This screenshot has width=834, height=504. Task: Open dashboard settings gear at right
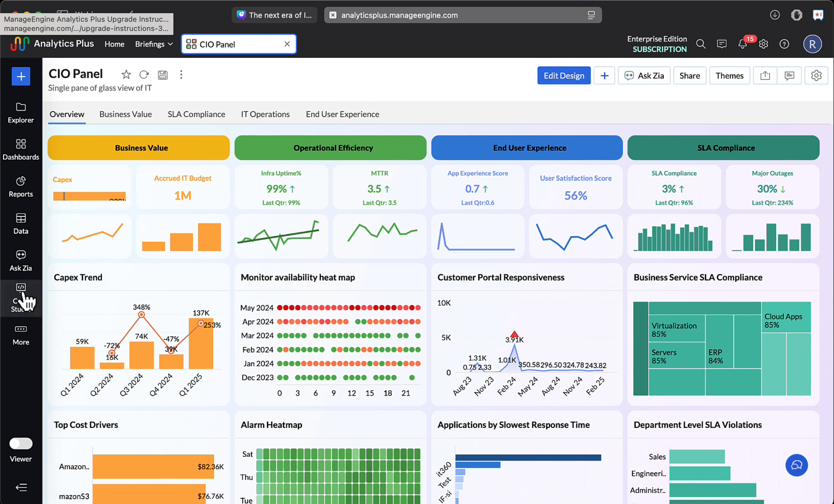816,75
